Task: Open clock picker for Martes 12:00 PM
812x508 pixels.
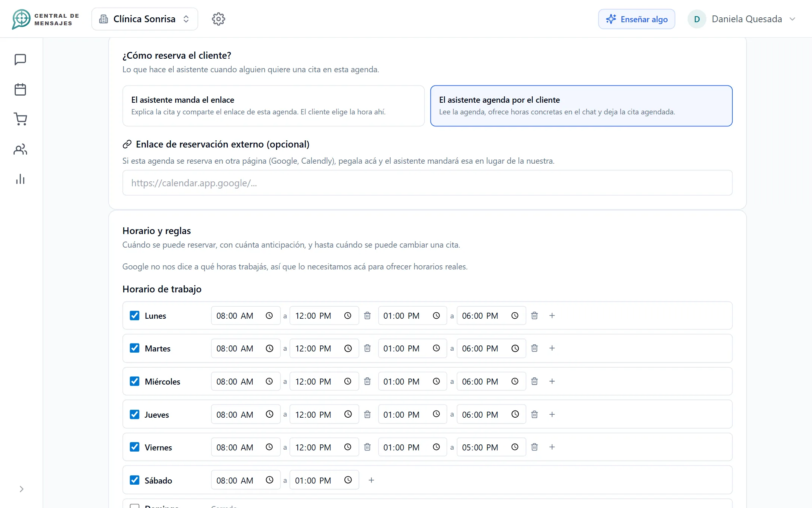Action: click(x=348, y=348)
